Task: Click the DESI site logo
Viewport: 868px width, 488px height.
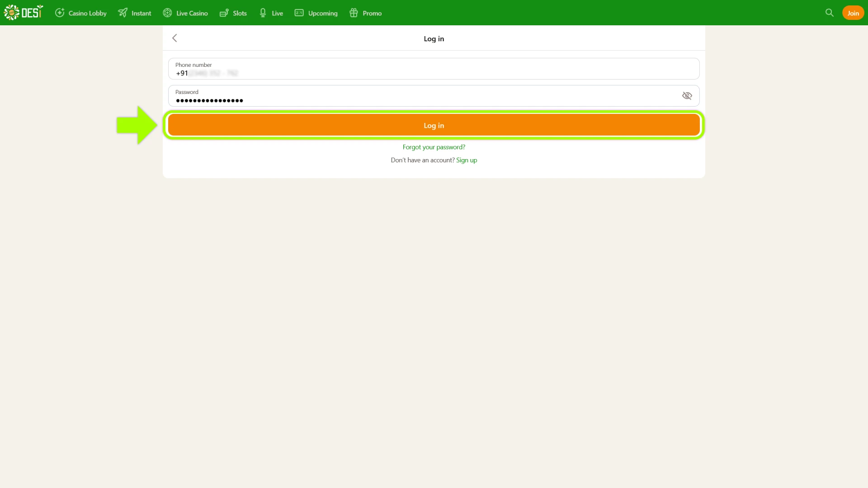Action: pyautogui.click(x=24, y=12)
